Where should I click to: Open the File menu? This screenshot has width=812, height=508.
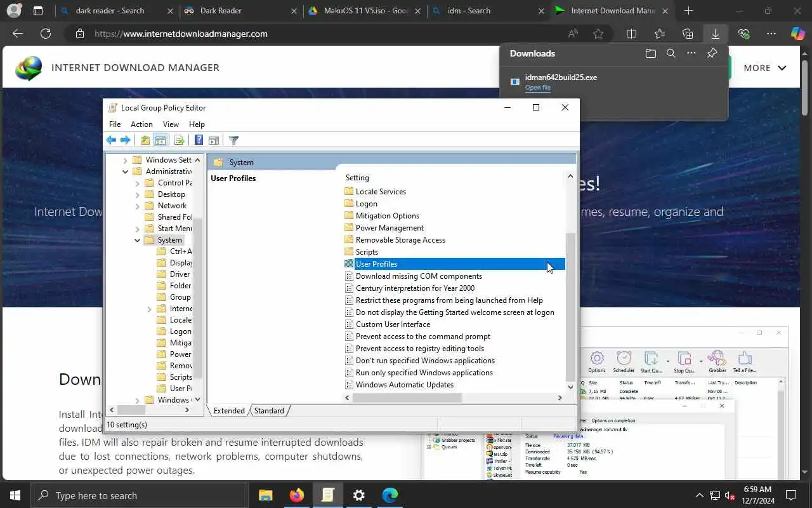[x=115, y=124]
